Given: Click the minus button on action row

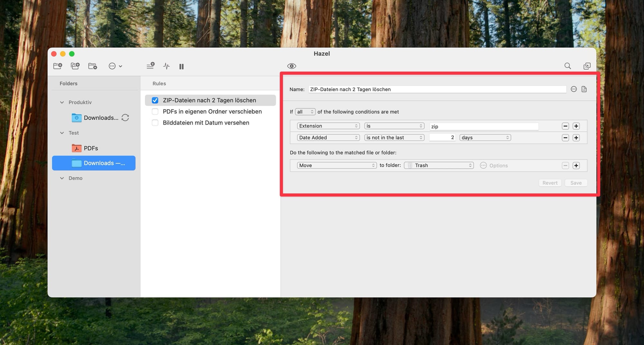Looking at the screenshot, I should point(565,165).
